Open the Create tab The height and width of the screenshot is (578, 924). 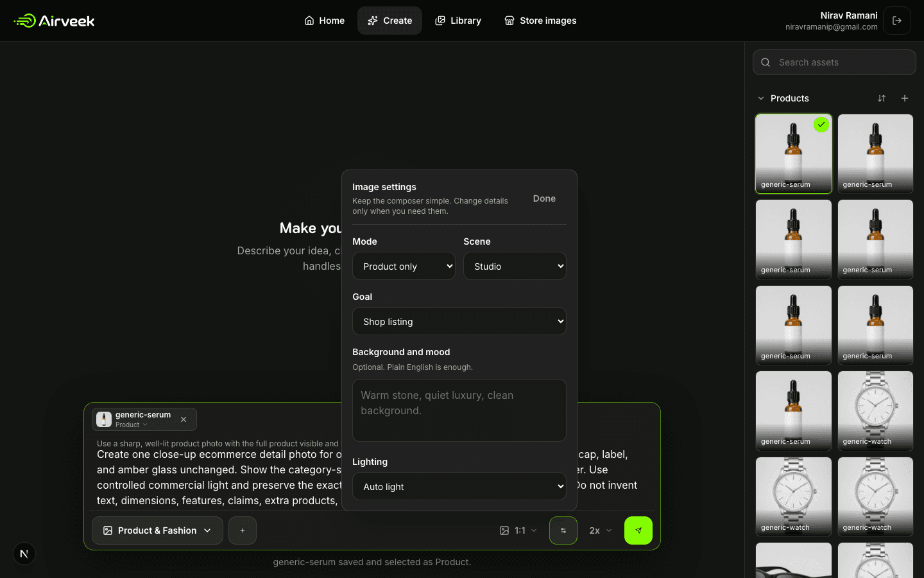(x=389, y=21)
